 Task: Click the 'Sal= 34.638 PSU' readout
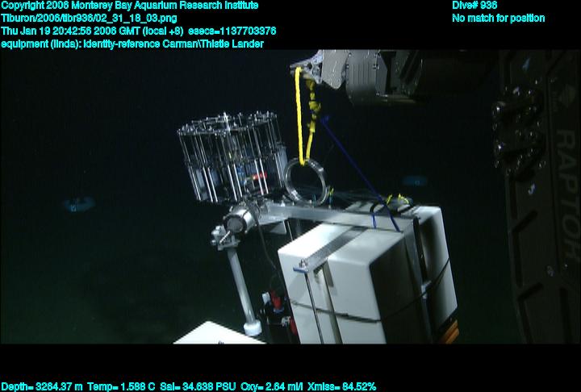click(x=198, y=387)
